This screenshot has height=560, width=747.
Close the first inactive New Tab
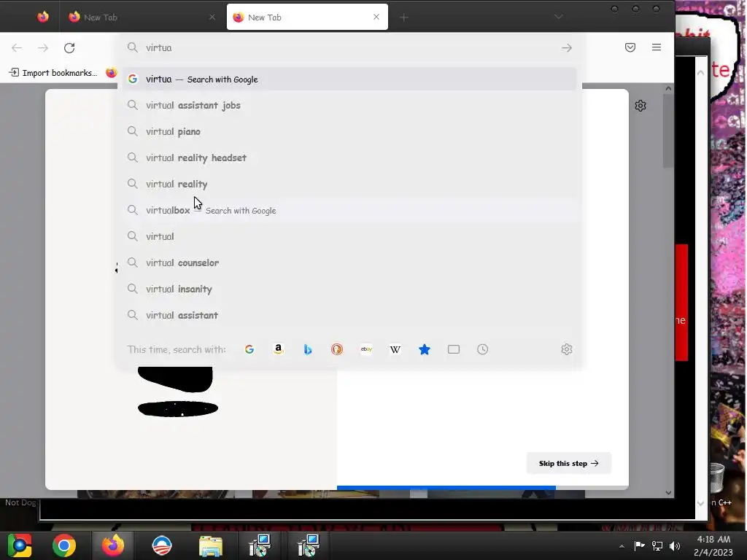212,17
